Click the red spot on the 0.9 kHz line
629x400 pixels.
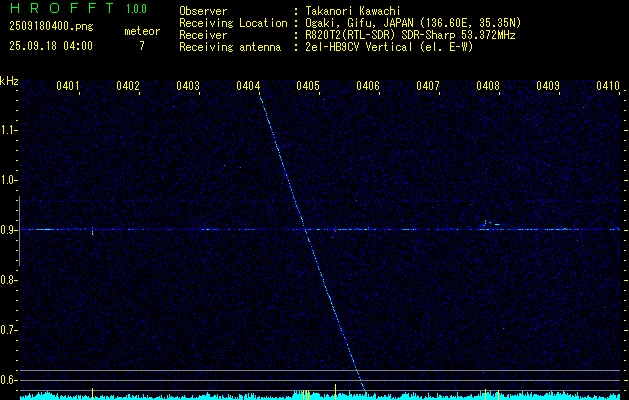pyautogui.click(x=335, y=230)
